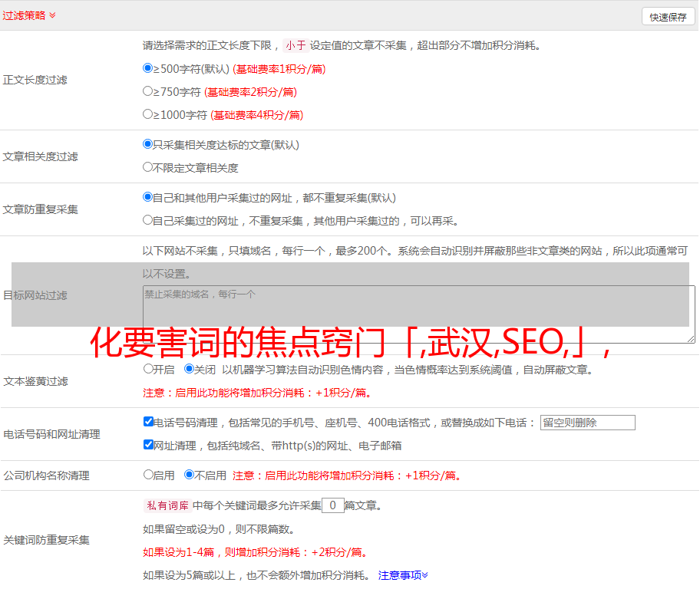Choose 不限定文章相关度 option
The width and height of the screenshot is (700, 589).
(147, 167)
